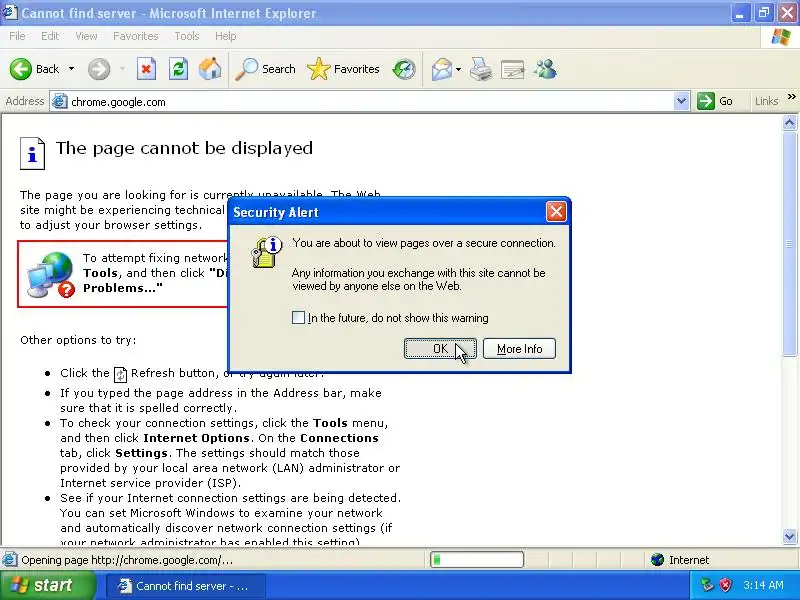This screenshot has width=800, height=600.
Task: Open the Windows start button
Action: [47, 585]
